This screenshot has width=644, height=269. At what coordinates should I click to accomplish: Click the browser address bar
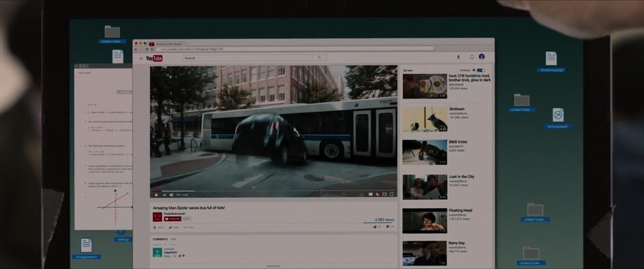294,49
